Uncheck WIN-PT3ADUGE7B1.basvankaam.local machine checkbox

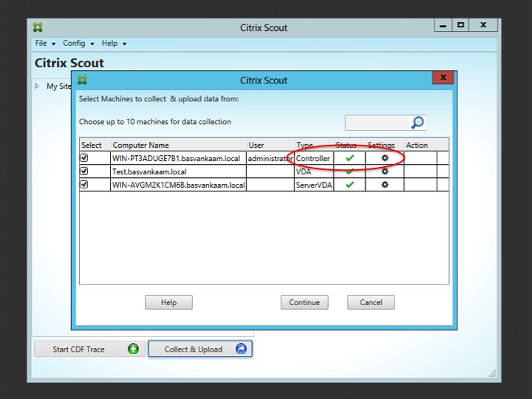(84, 158)
